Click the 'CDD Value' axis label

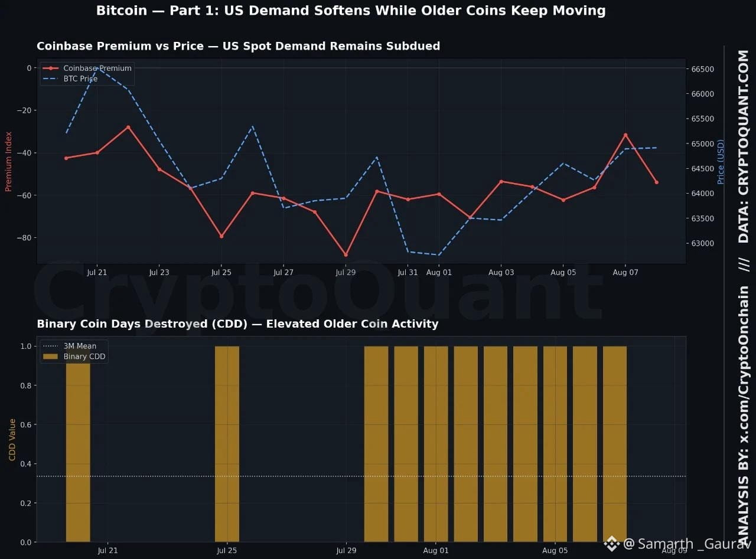[12, 439]
